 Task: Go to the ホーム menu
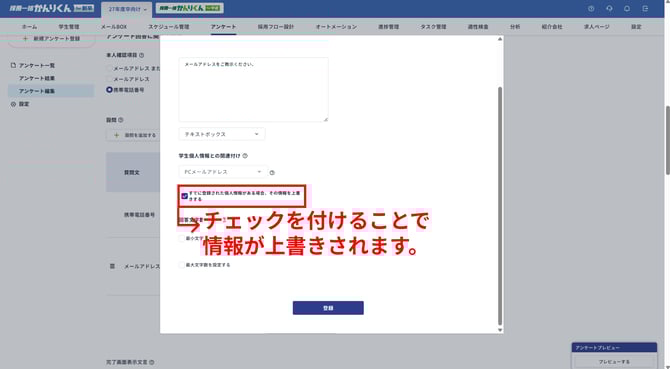29,26
